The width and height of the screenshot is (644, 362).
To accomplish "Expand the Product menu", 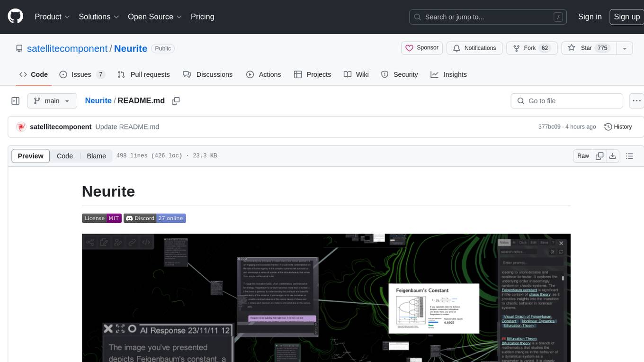I will coord(52,17).
